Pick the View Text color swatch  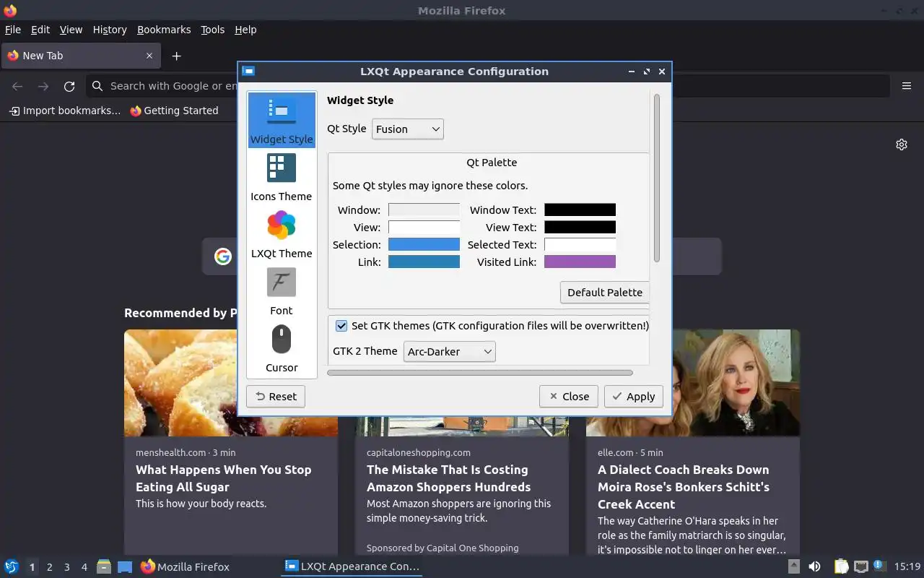coord(580,228)
